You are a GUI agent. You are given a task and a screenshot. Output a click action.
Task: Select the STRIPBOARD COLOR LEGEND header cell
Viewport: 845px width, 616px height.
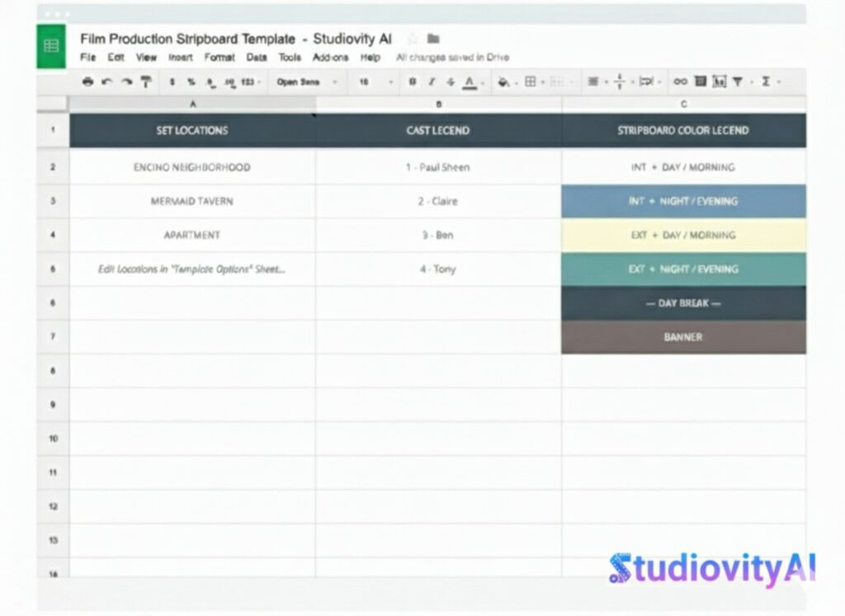684,130
